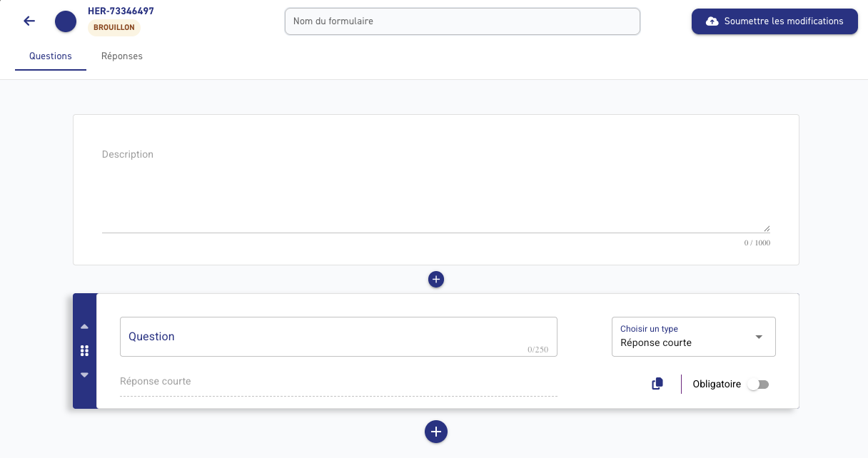This screenshot has width=868, height=458.
Task: Click the BROUILLON status badge
Action: coord(114,28)
